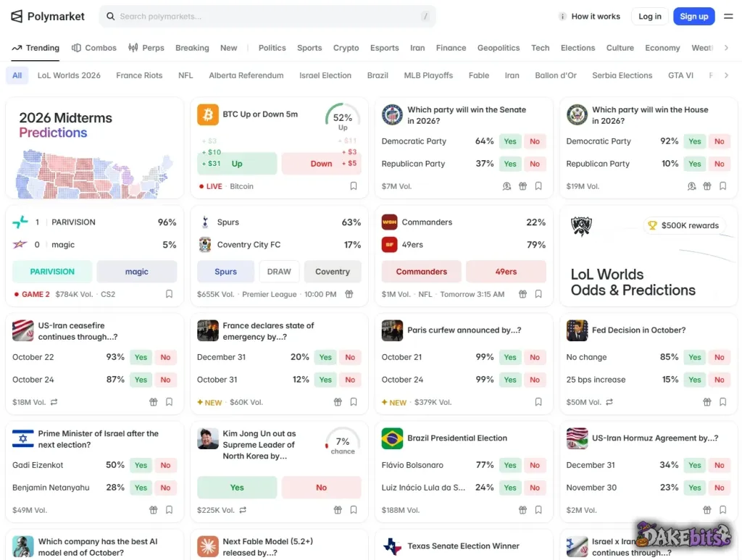Select Yes for Democratic Party House

click(694, 141)
